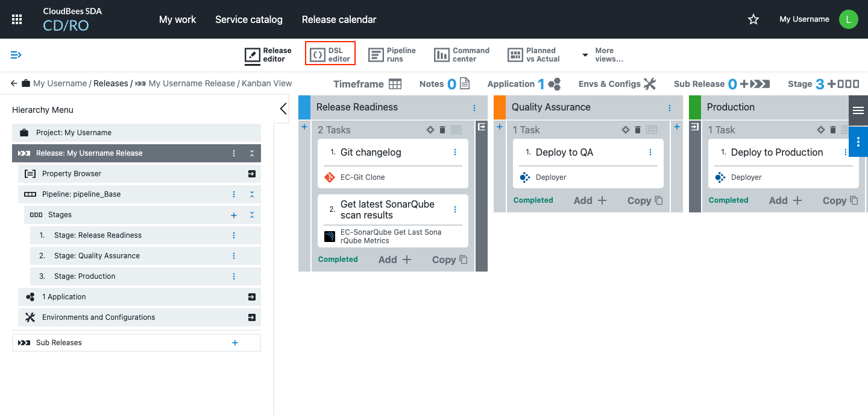This screenshot has height=417, width=868.
Task: Open the user avatar L menu
Action: tap(849, 19)
